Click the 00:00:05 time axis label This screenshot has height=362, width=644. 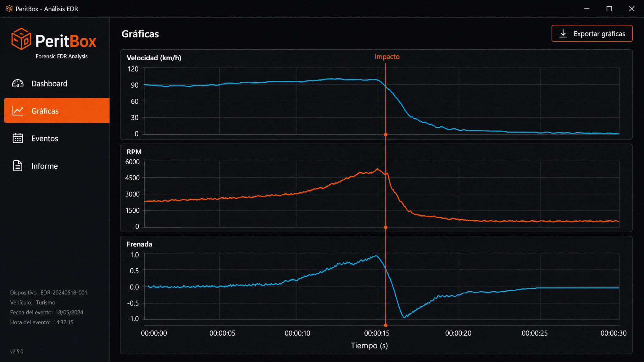tap(222, 333)
